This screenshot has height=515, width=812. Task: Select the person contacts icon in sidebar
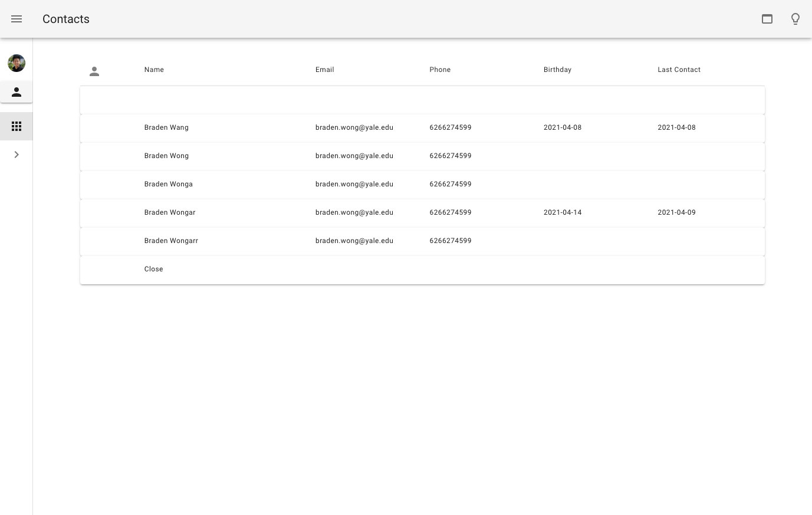pyautogui.click(x=17, y=92)
